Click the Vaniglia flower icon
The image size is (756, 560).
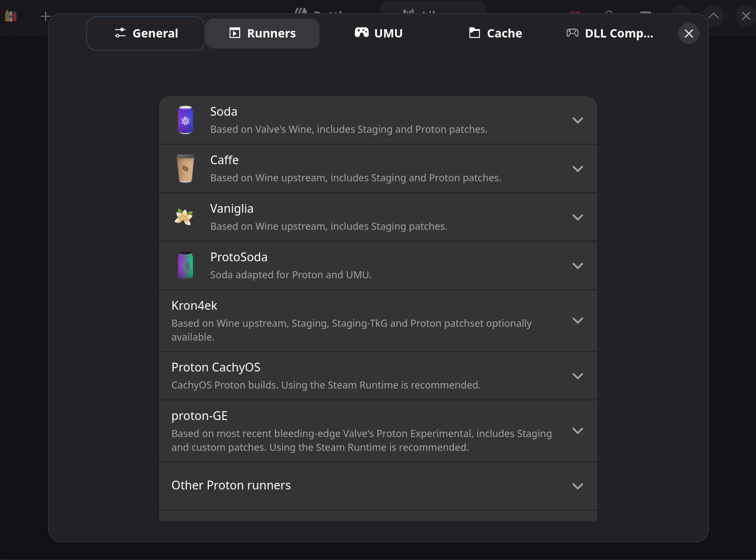pos(184,217)
